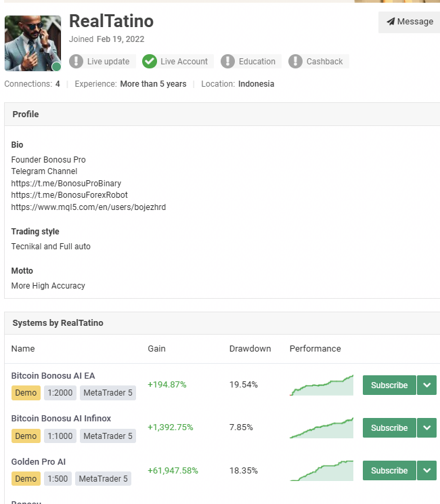Sort systems by Gain column header
The height and width of the screenshot is (504, 440).
(x=156, y=349)
